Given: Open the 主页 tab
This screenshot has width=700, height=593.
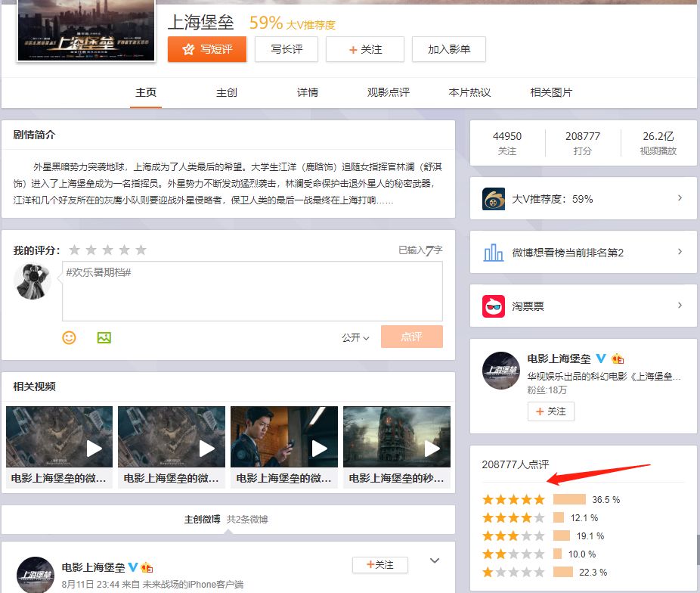Looking at the screenshot, I should click(146, 92).
